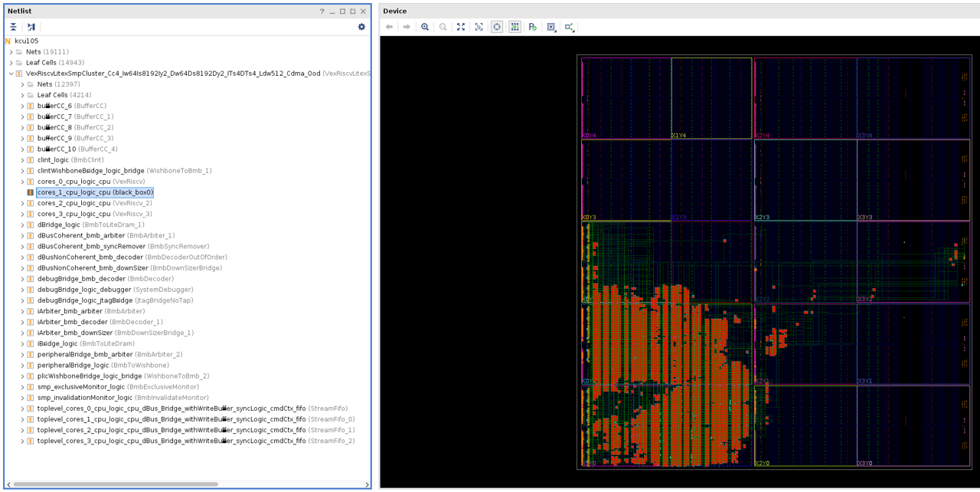Expand top-level Leaf Cells (14943) folder

pyautogui.click(x=11, y=63)
